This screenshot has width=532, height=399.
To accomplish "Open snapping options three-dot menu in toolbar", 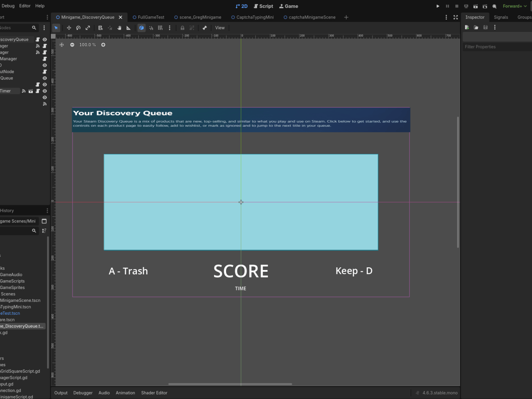I will (170, 27).
